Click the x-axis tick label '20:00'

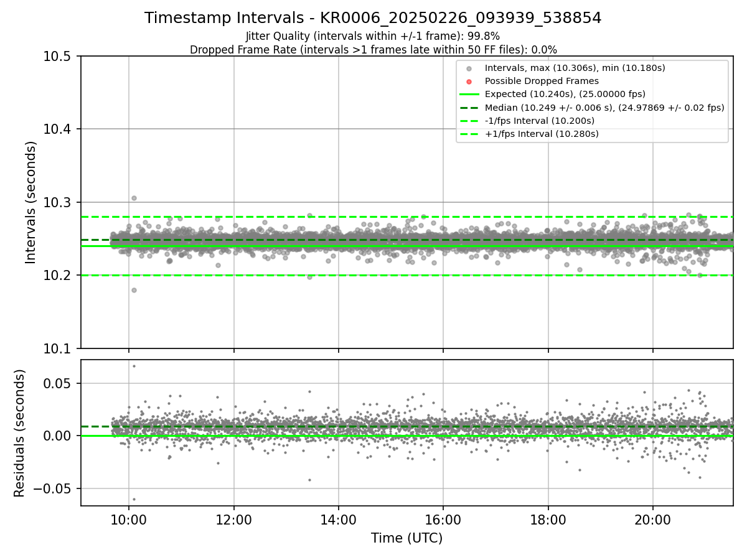click(x=653, y=521)
